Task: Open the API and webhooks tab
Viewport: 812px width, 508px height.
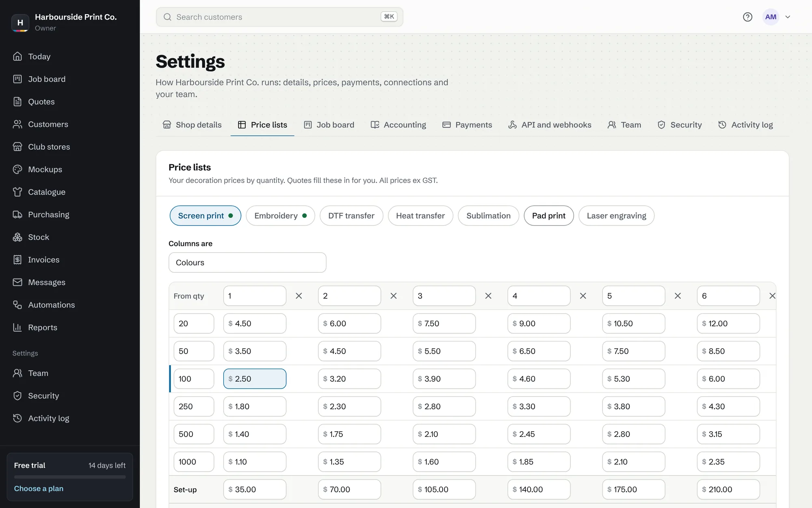Action: (x=550, y=125)
